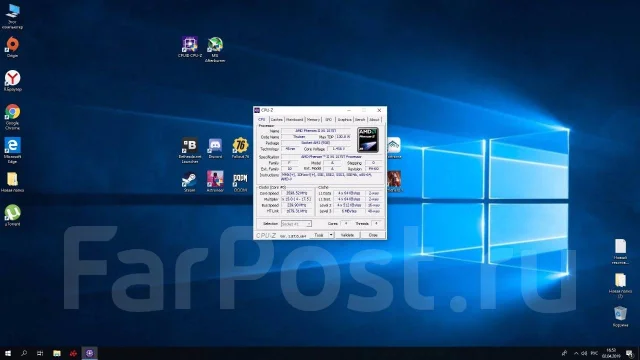Click the Threads count value

[x=376, y=224]
